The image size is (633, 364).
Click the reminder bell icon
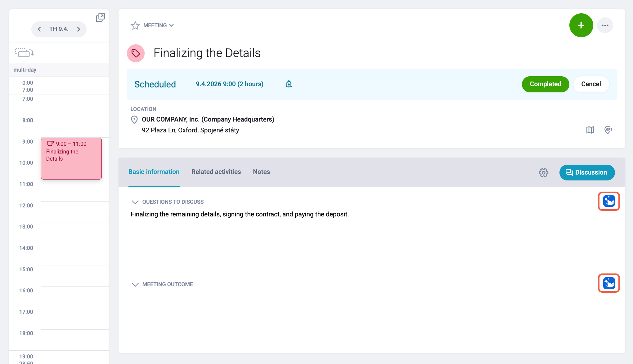click(x=289, y=84)
